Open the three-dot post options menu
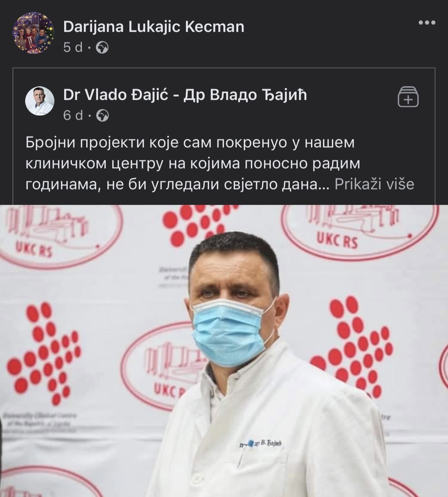448x497 pixels. point(427,23)
